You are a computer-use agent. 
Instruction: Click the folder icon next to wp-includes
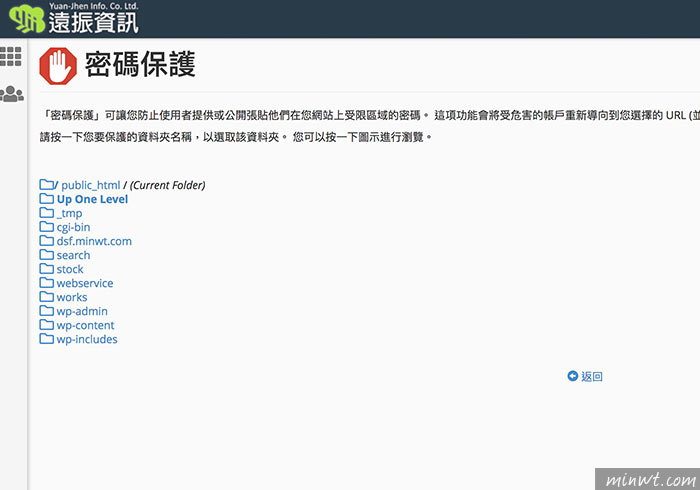(x=46, y=338)
